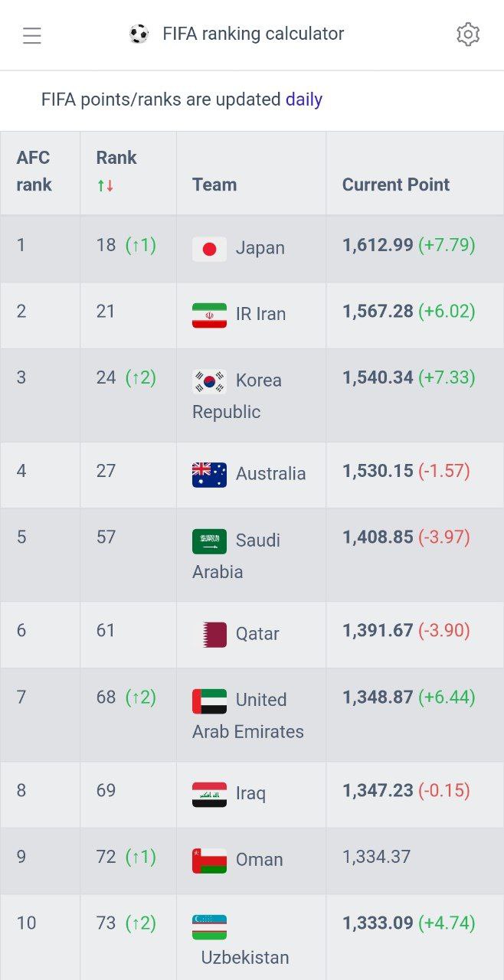Select the Current Point column header
Image resolution: width=504 pixels, height=980 pixels.
(395, 185)
